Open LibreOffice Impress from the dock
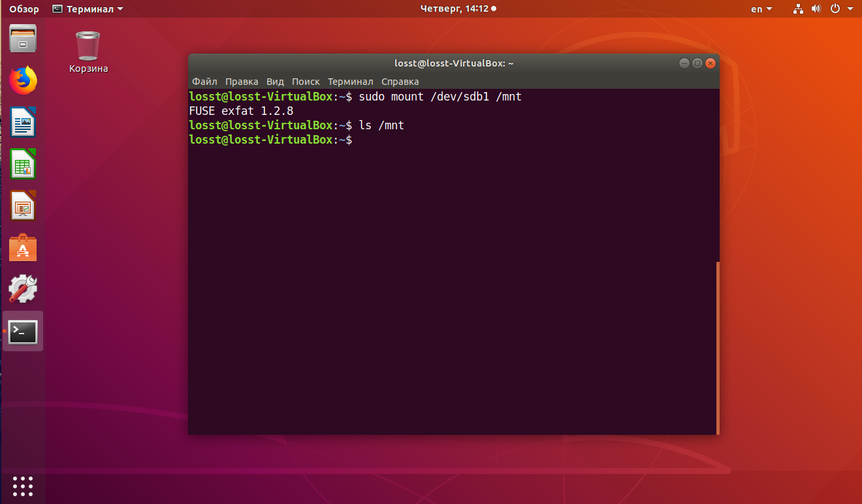Viewport: 862px width, 504px height. click(23, 206)
